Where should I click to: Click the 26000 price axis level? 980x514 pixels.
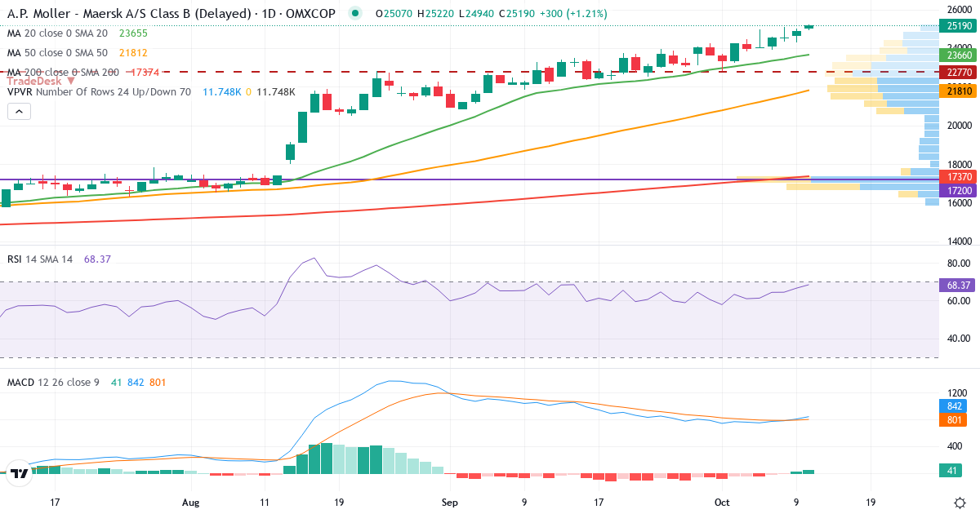point(960,9)
